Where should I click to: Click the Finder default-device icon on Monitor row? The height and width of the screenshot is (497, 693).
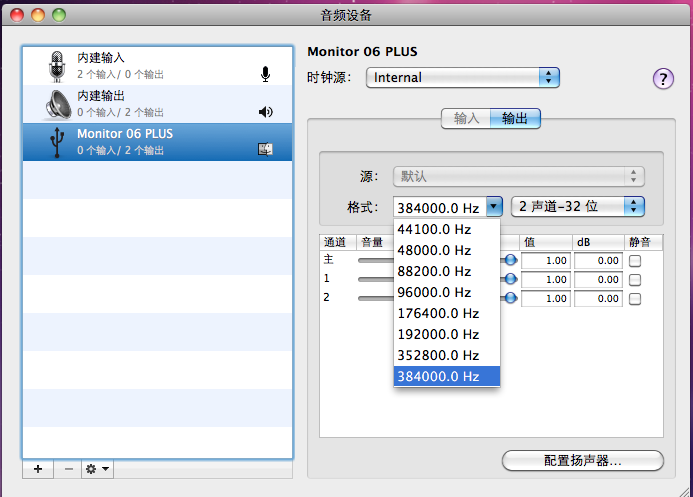[x=265, y=149]
